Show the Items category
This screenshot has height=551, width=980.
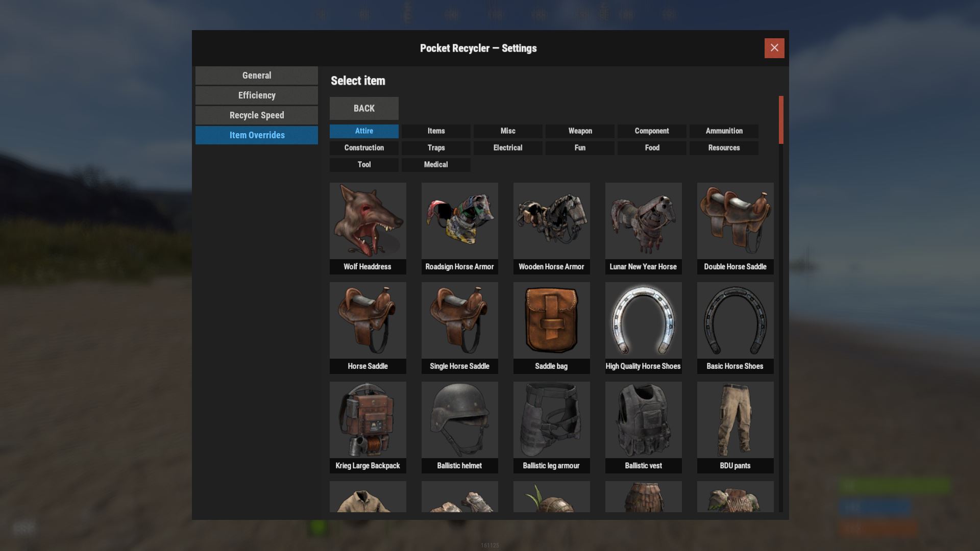436,131
